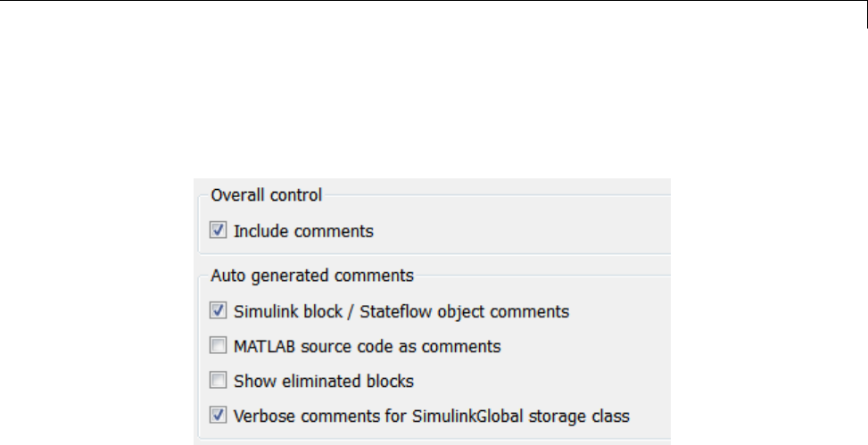Select the 'Auto generated comments' group heading

click(311, 276)
